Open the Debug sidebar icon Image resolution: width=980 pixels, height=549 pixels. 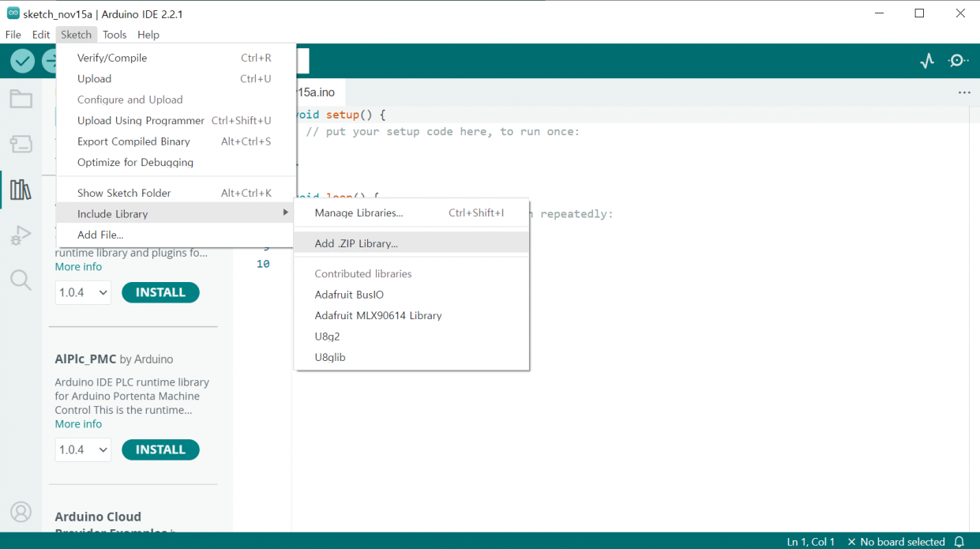click(x=21, y=235)
